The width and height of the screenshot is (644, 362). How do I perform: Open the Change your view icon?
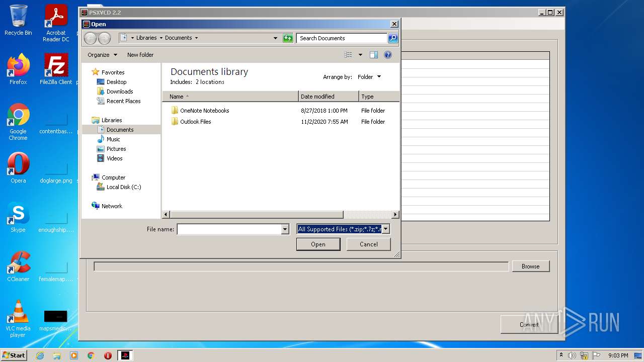[348, 55]
